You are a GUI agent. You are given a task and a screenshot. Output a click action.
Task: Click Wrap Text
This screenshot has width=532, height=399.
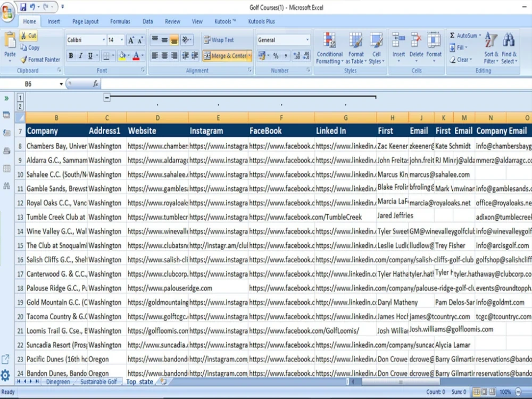[x=219, y=40]
